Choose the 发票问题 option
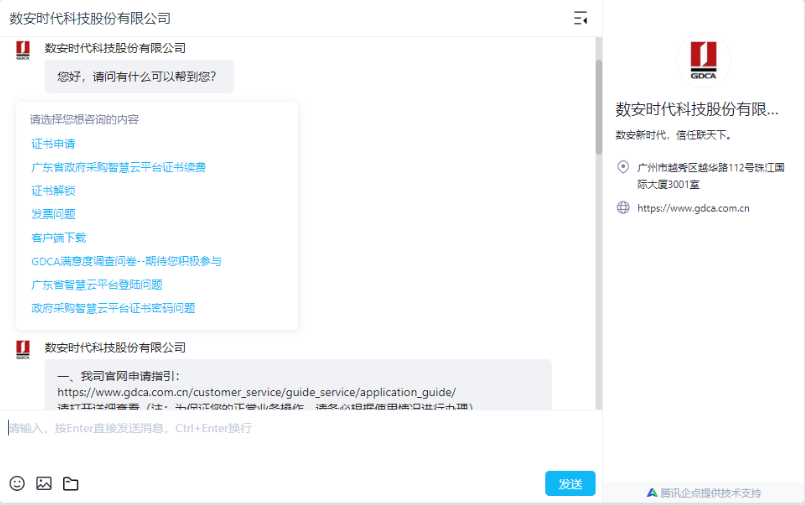This screenshot has height=505, width=805. tap(53, 214)
